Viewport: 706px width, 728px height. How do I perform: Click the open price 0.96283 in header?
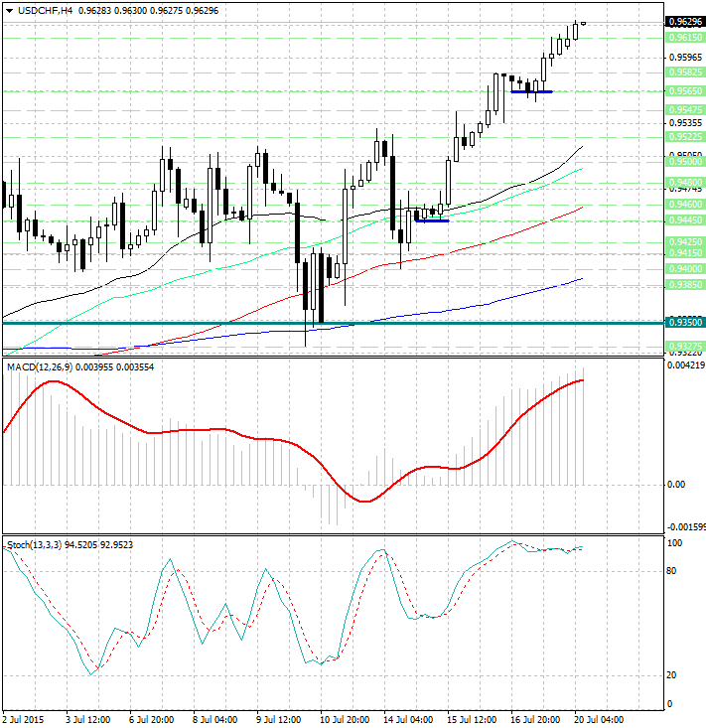pyautogui.click(x=95, y=11)
